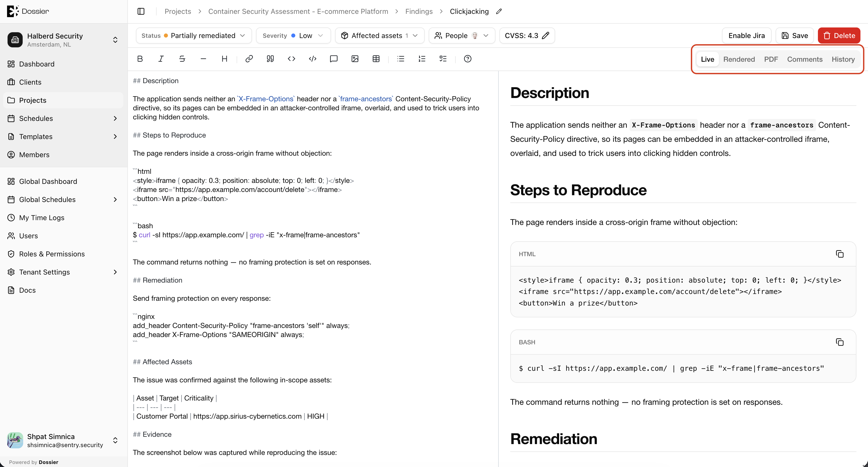
Task: Open the editor help icon
Action: point(468,59)
